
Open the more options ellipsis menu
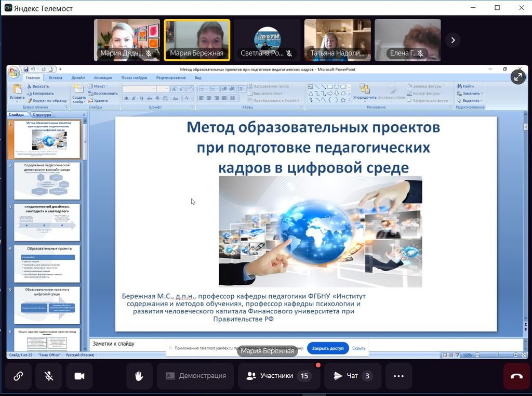click(398, 376)
